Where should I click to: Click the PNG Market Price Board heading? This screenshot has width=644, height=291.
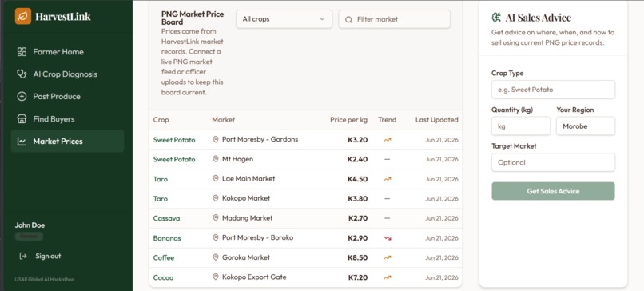193,18
